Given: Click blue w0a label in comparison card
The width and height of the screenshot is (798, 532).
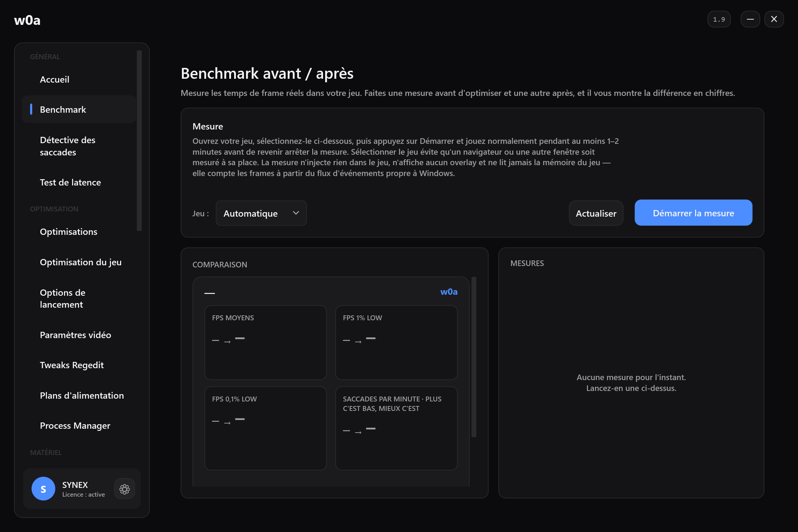Looking at the screenshot, I should [449, 292].
